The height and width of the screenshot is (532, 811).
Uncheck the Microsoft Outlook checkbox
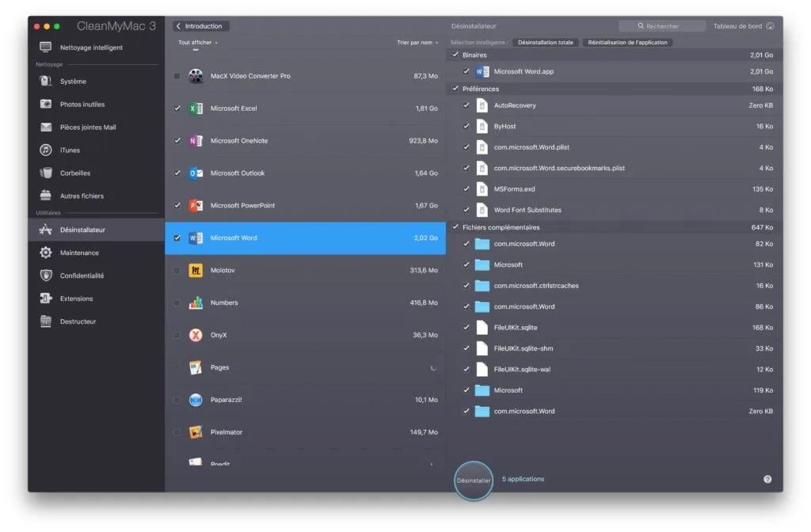click(x=177, y=173)
